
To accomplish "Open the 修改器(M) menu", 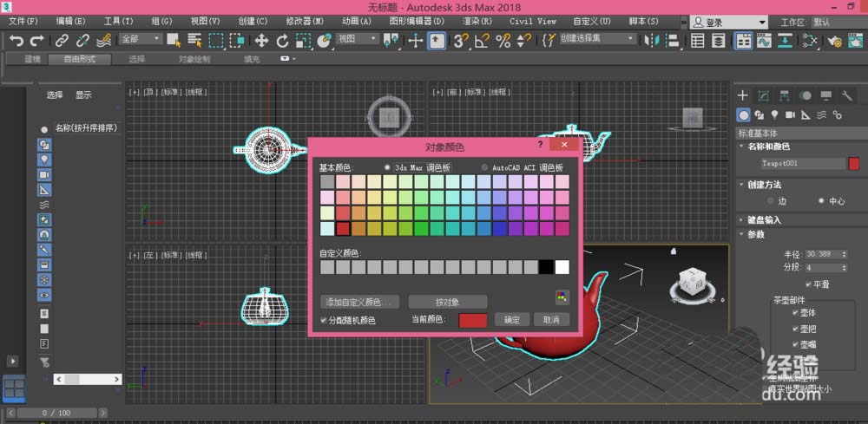I will pos(305,21).
